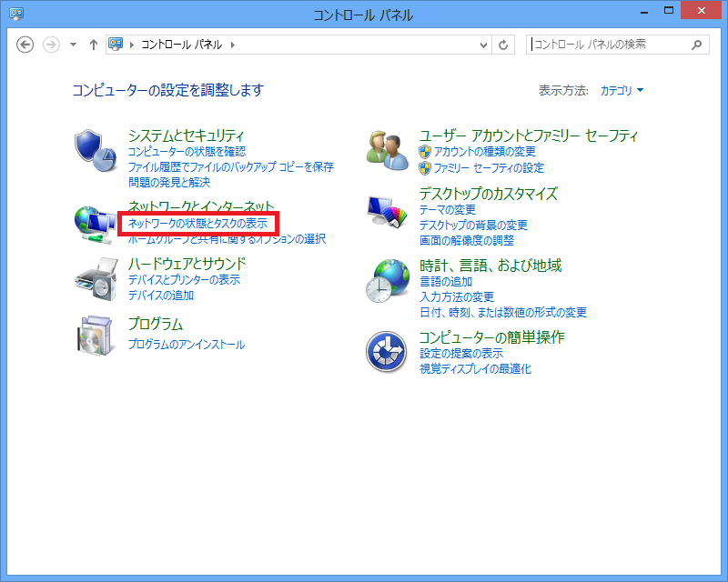Go up one level with up arrow
The width and height of the screenshot is (728, 582).
pos(93,45)
